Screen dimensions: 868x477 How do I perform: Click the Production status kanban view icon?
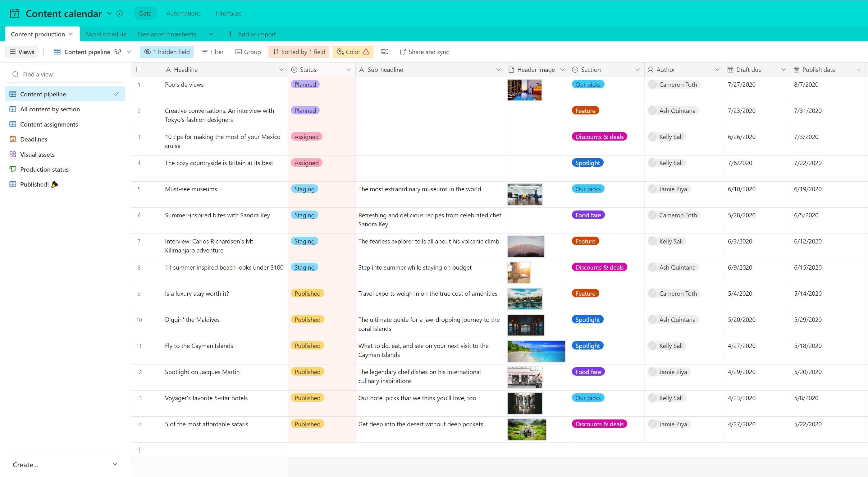click(x=13, y=169)
